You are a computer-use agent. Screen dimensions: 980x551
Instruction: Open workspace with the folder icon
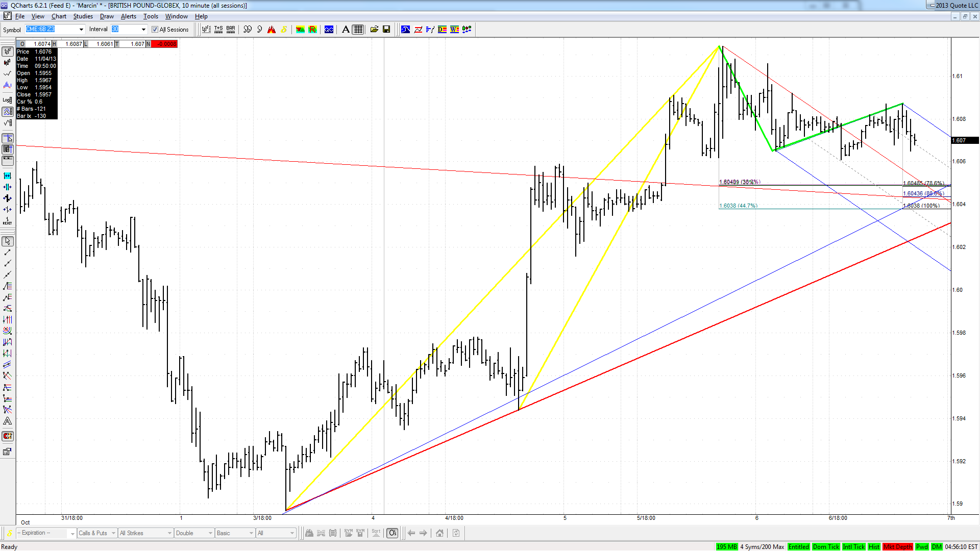[374, 30]
